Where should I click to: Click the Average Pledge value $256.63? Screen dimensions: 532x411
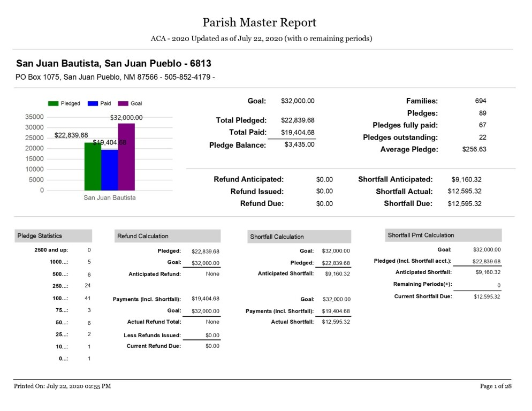point(474,149)
